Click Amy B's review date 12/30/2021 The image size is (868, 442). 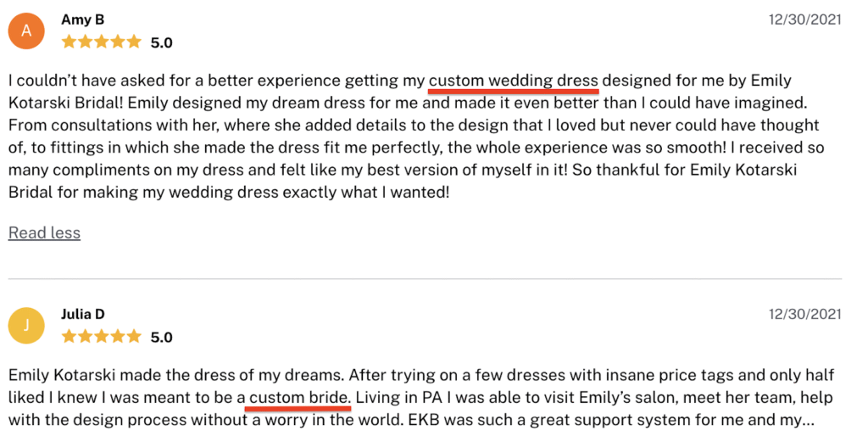(805, 20)
